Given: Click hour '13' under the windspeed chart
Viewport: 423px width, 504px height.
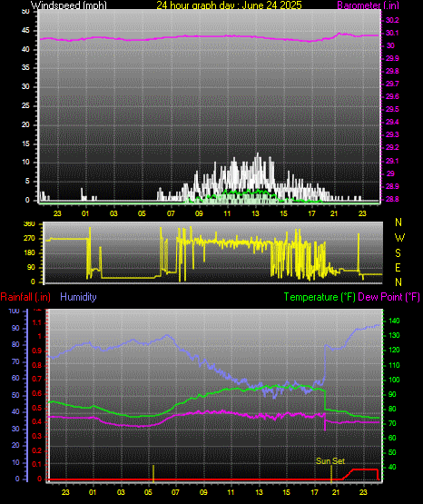Looking at the screenshot, I should click(x=255, y=213).
